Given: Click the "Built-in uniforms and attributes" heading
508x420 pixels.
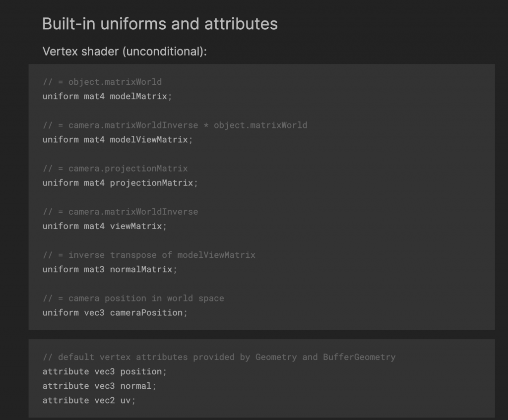Looking at the screenshot, I should (x=160, y=24).
